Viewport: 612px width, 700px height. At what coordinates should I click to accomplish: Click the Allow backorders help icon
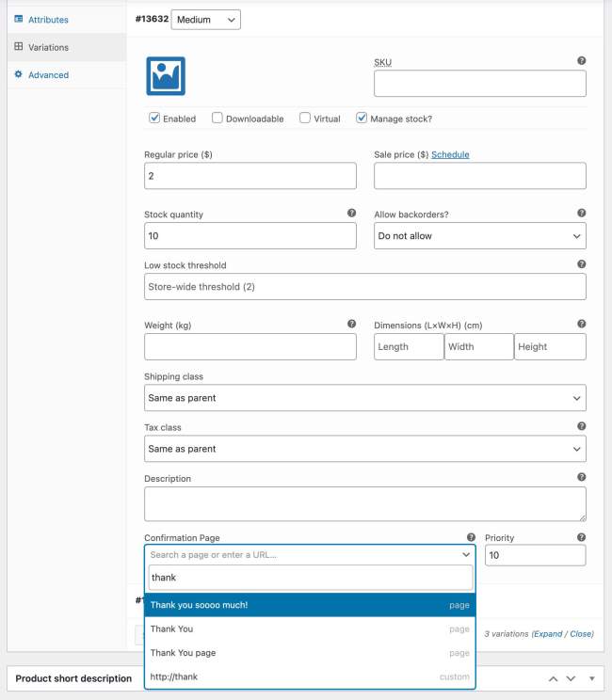pyautogui.click(x=581, y=214)
